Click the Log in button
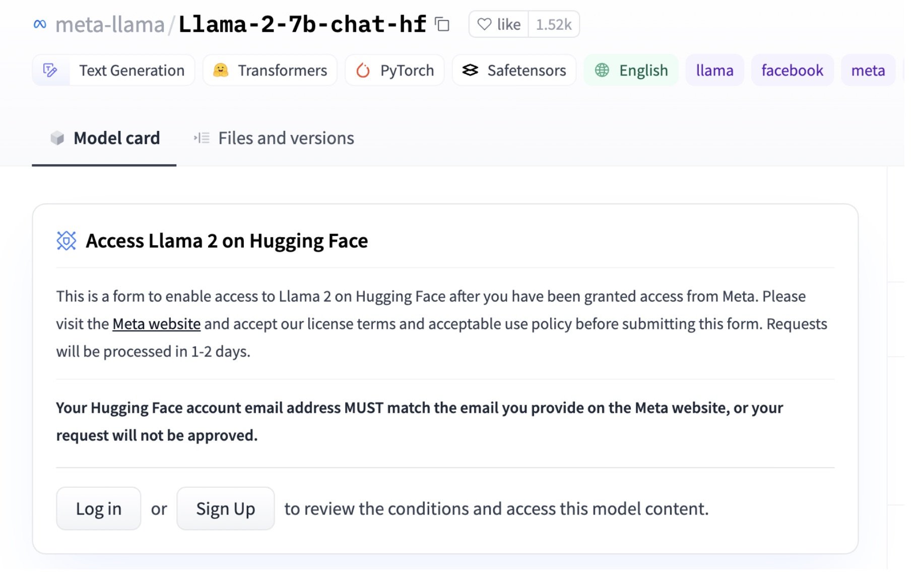The width and height of the screenshot is (918, 588). coord(99,508)
